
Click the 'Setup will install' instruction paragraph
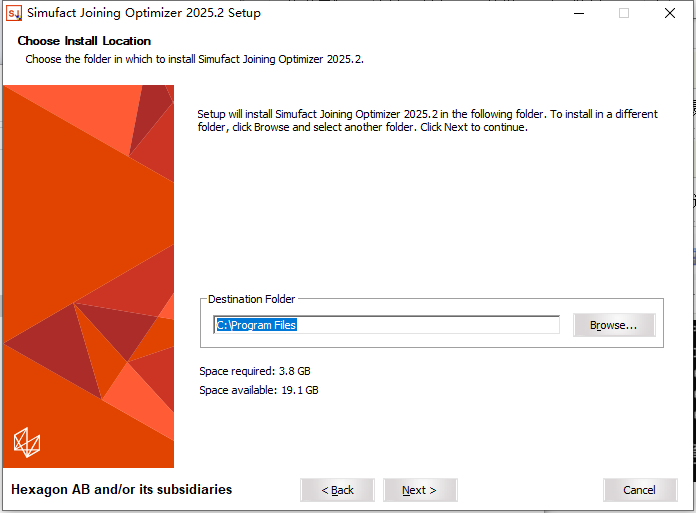click(427, 121)
